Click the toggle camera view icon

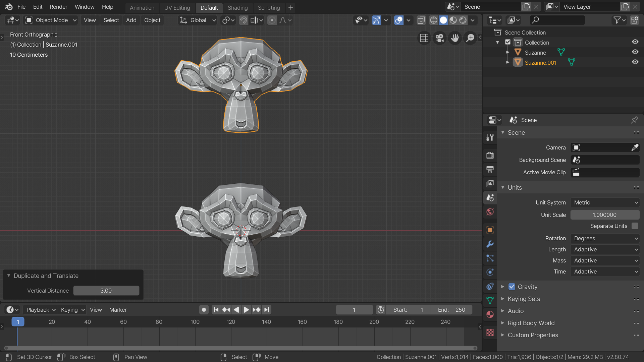[x=439, y=38]
